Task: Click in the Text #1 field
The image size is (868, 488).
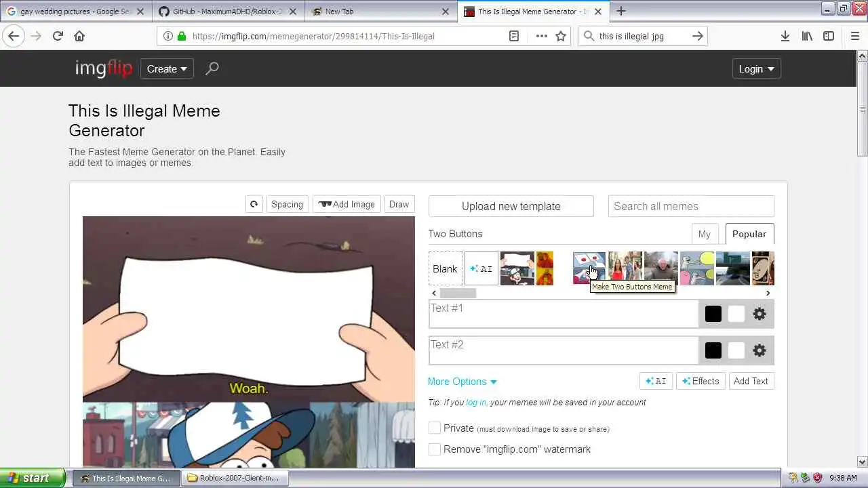Action: coord(564,314)
